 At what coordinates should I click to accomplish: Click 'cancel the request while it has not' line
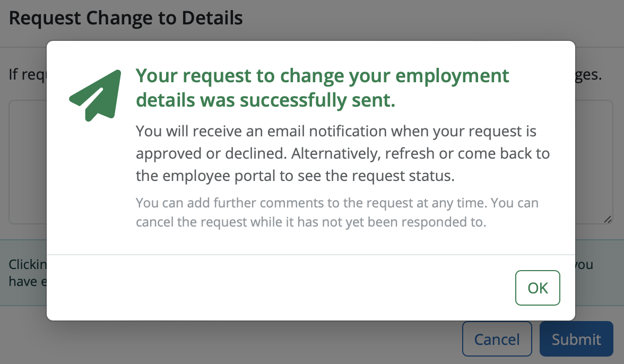[311, 222]
